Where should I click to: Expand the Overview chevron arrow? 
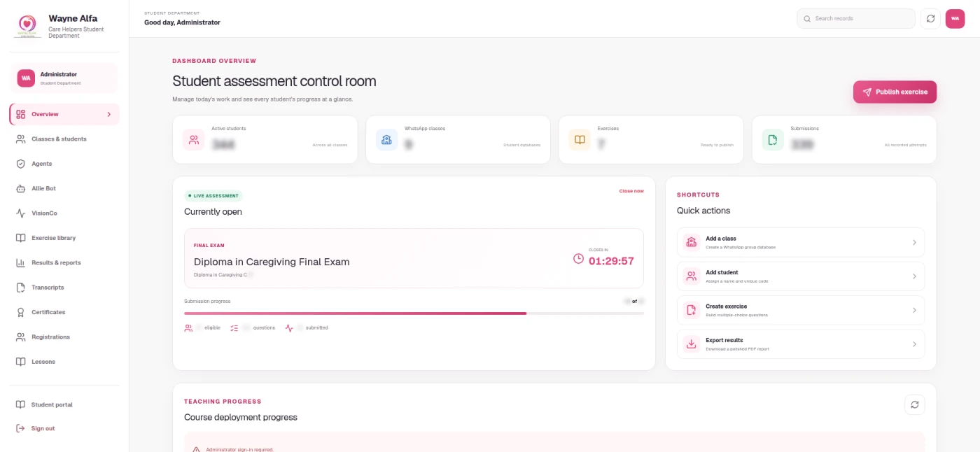tap(108, 114)
